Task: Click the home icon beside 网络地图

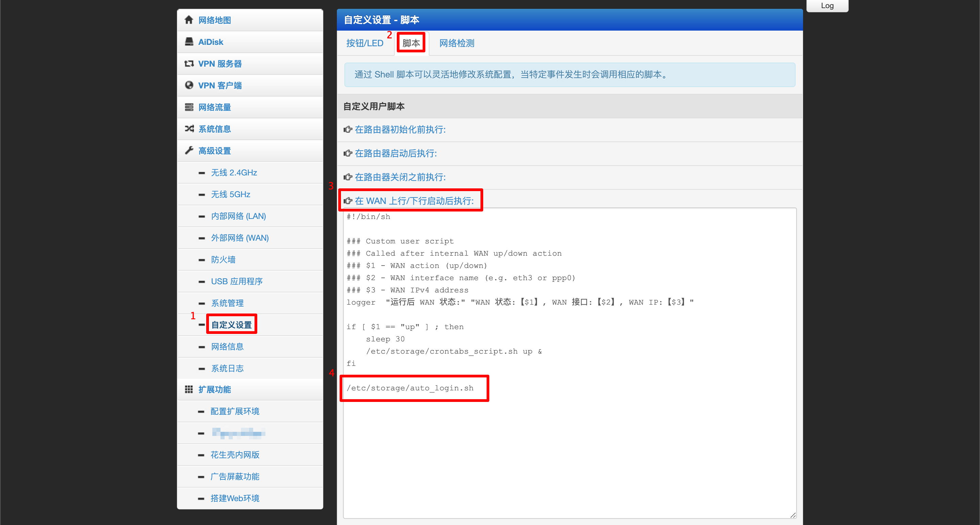Action: pos(189,20)
